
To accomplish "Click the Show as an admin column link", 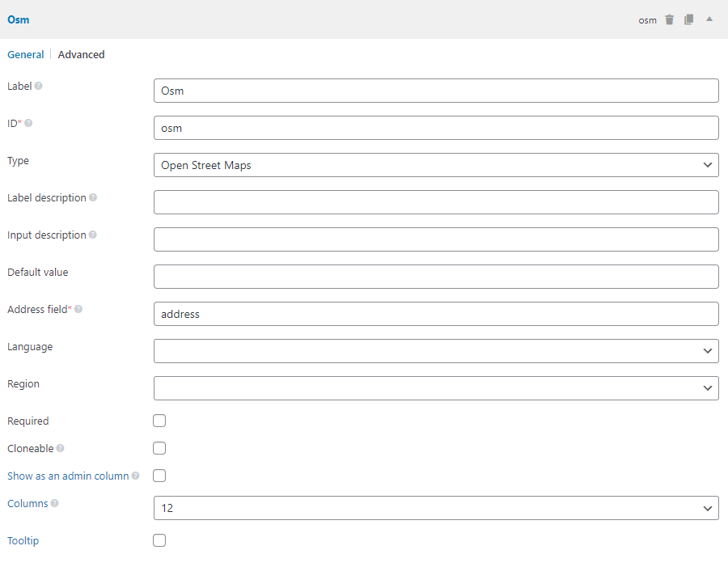I will coord(68,476).
